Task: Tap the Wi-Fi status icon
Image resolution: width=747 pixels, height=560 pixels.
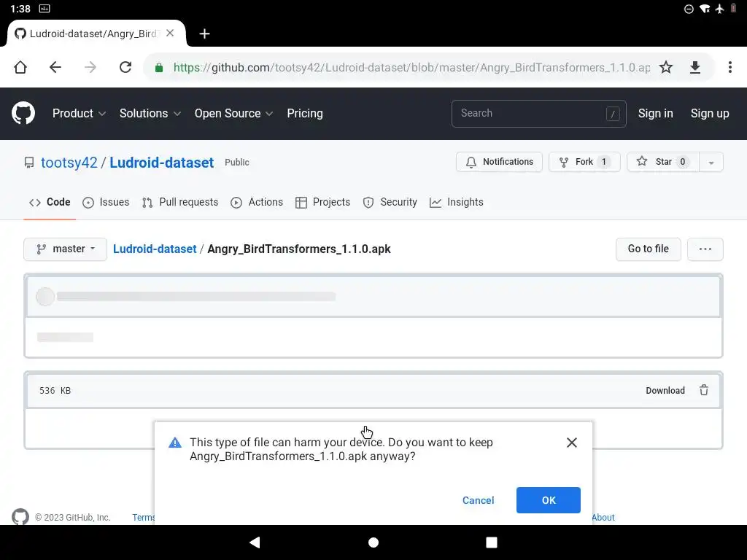Action: tap(705, 9)
